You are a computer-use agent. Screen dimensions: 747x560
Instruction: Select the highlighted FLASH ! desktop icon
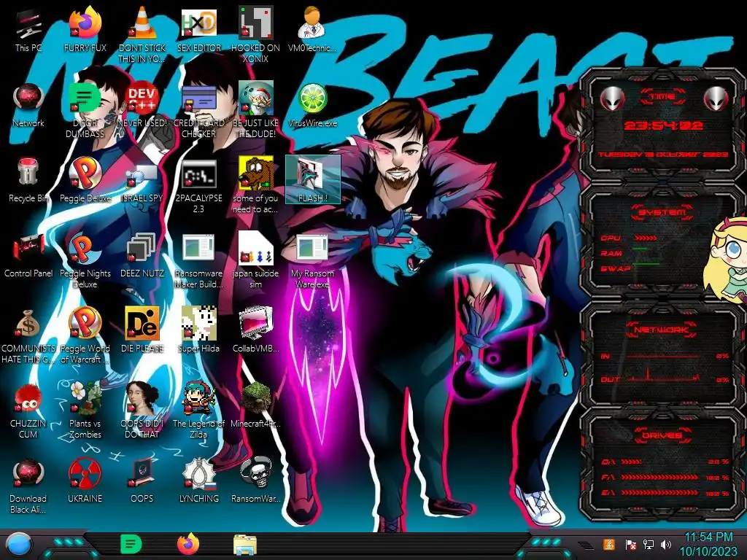coord(312,179)
